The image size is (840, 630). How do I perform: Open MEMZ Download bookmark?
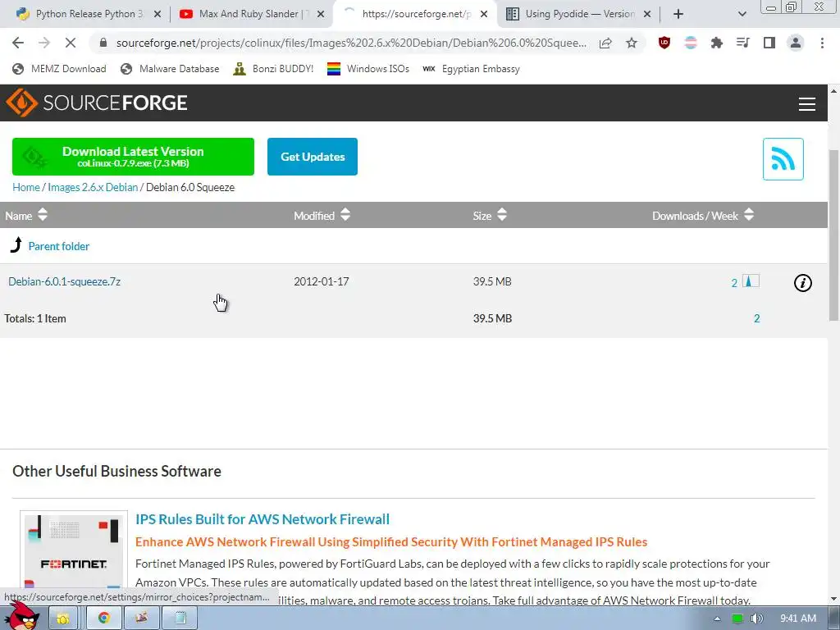pyautogui.click(x=59, y=69)
